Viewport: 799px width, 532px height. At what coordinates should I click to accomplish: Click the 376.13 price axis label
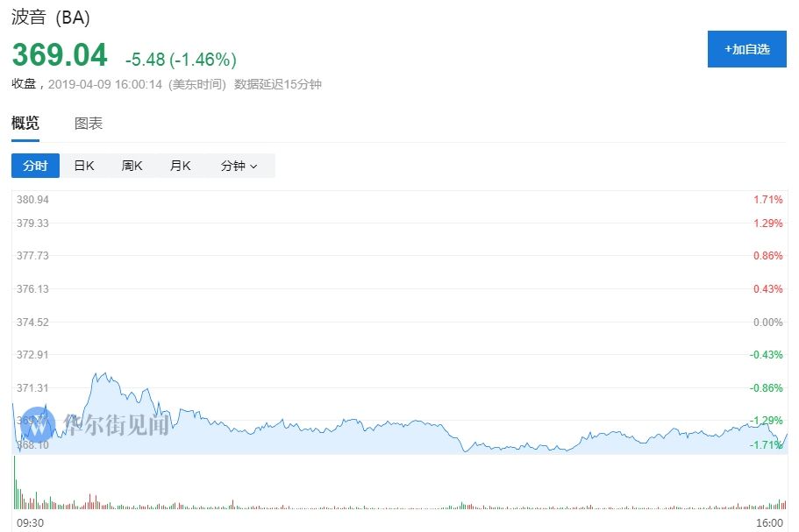[32, 288]
